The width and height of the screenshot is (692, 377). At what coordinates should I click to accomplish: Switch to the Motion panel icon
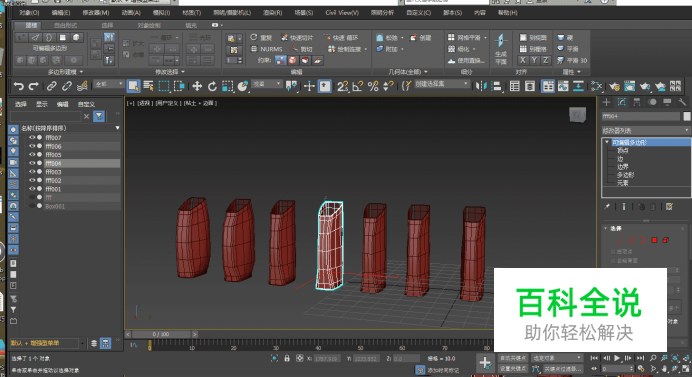click(x=652, y=102)
